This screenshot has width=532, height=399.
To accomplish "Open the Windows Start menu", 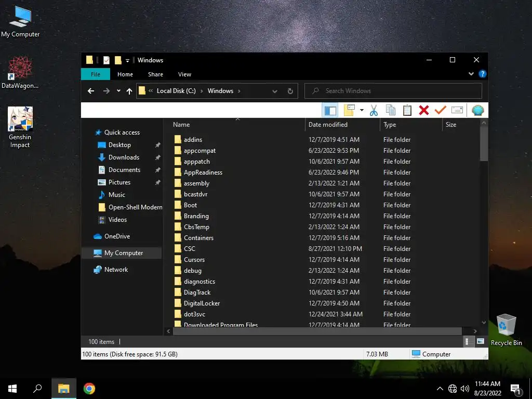I will [12, 389].
